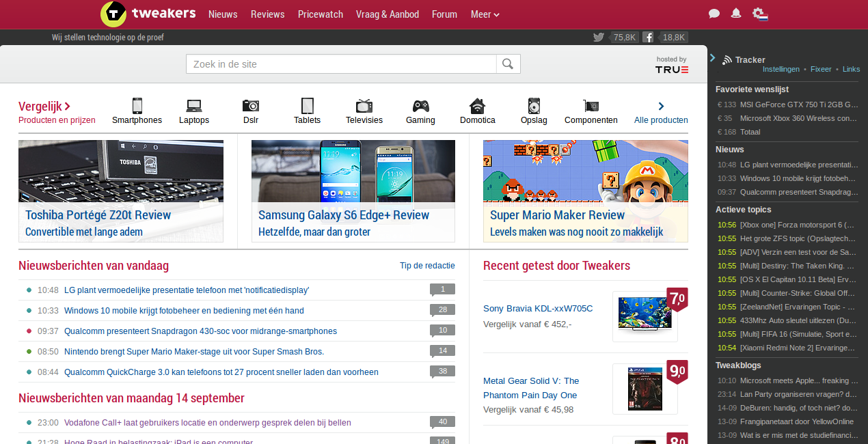Open FIFA 16 active topic
The width and height of the screenshot is (868, 444).
(798, 334)
